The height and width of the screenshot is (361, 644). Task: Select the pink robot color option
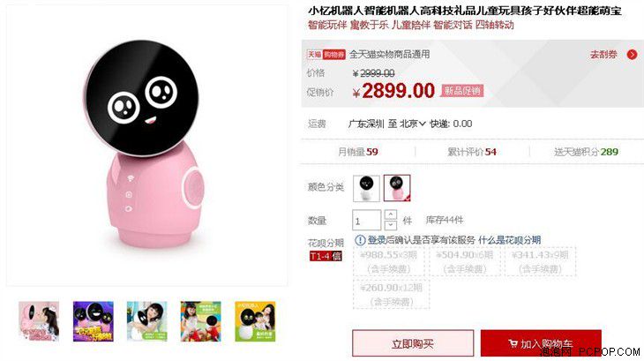397,188
